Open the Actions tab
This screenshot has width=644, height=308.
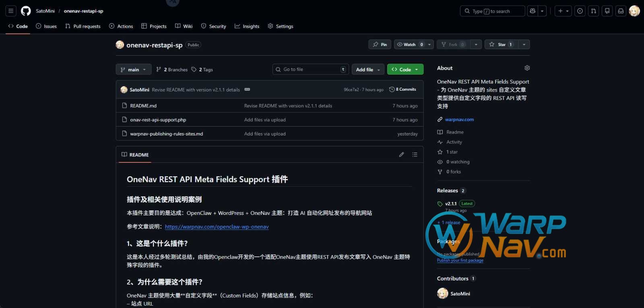(121, 26)
